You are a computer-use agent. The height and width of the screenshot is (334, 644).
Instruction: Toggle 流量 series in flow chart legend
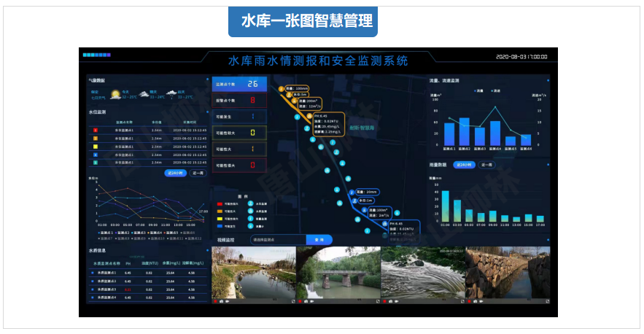[x=479, y=91]
